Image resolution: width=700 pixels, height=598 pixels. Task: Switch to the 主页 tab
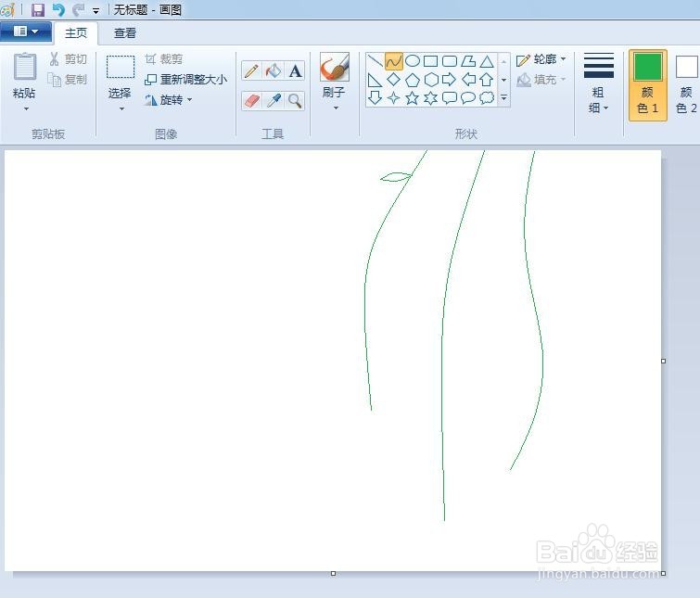click(76, 33)
